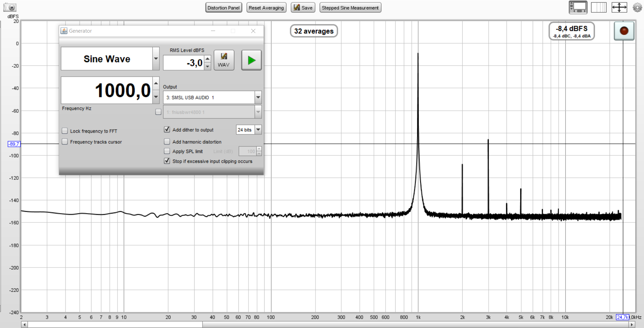Enable Apply SPL limit

click(167, 151)
